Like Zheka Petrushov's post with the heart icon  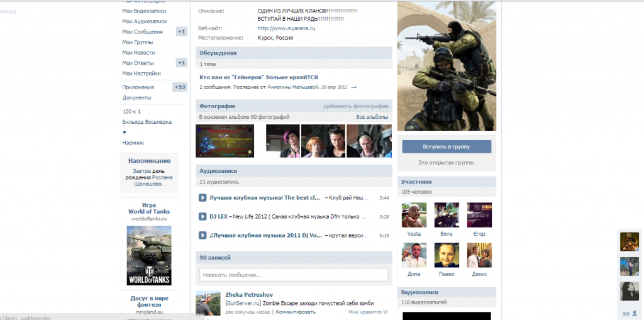[385, 312]
